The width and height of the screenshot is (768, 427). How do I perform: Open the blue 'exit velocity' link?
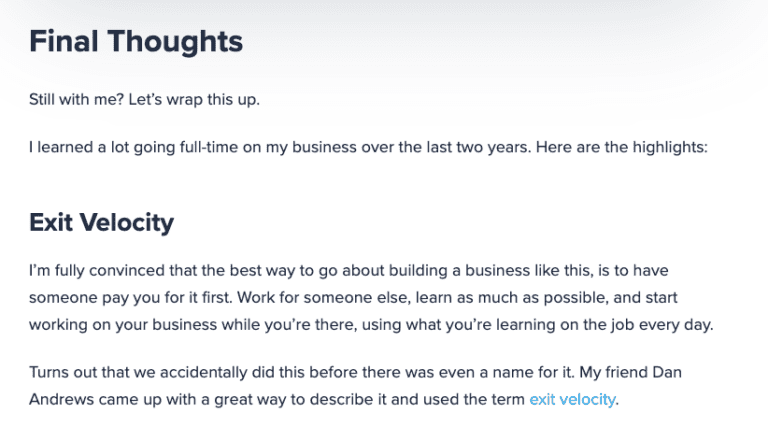pos(572,400)
